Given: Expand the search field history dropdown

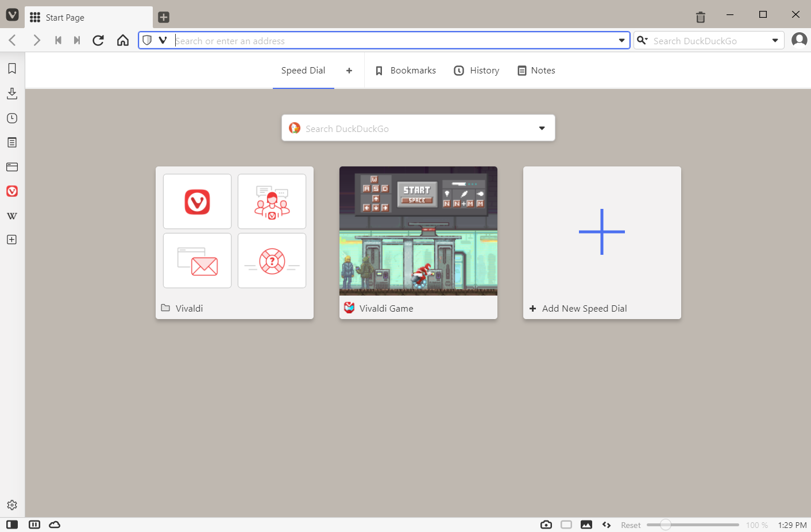Looking at the screenshot, I should pyautogui.click(x=775, y=40).
